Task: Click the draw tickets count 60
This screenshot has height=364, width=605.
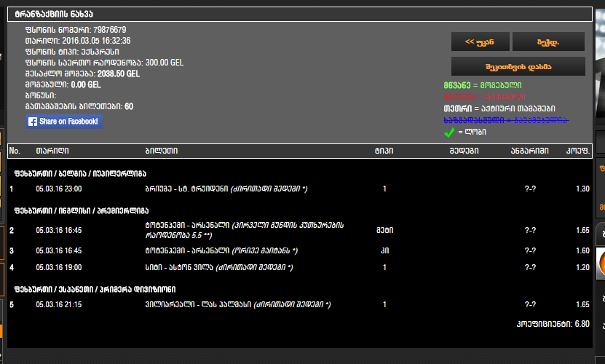Action: point(129,106)
